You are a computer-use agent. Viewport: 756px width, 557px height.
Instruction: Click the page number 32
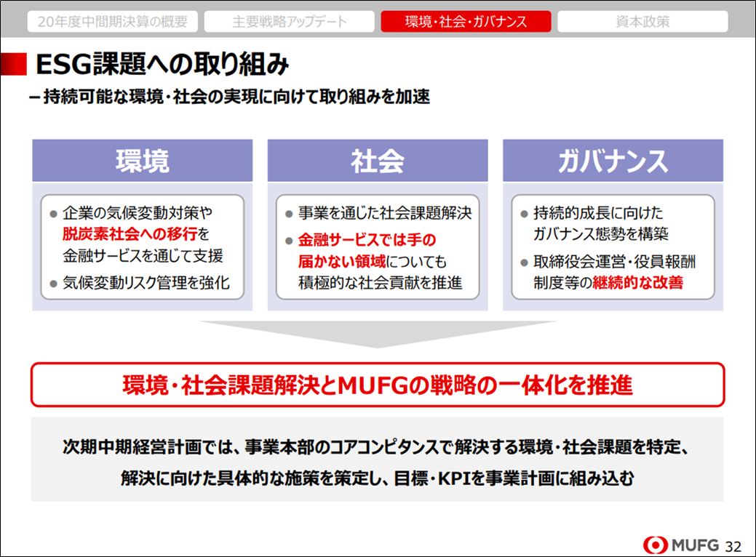(733, 546)
